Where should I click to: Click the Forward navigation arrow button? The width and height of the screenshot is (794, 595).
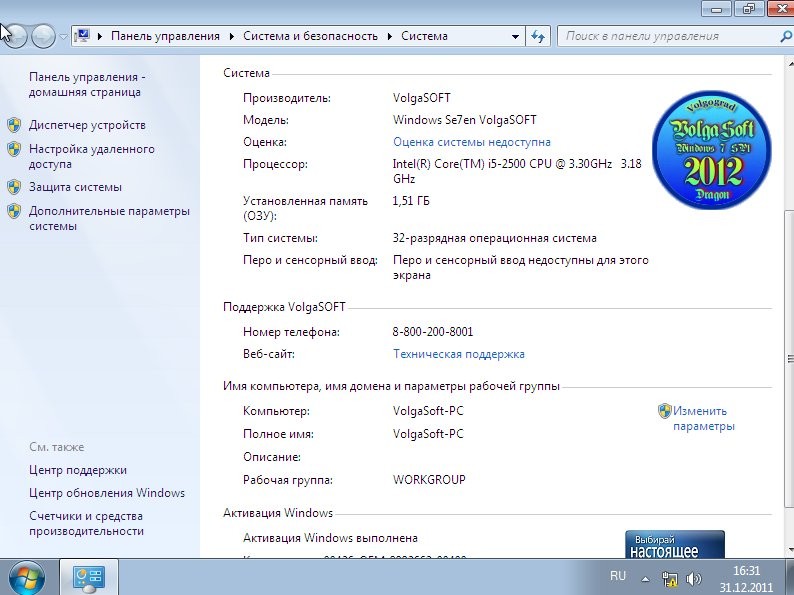tap(44, 36)
